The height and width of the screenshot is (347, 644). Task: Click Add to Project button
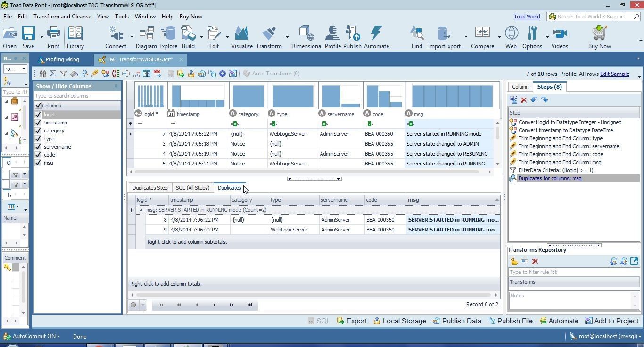click(x=611, y=321)
